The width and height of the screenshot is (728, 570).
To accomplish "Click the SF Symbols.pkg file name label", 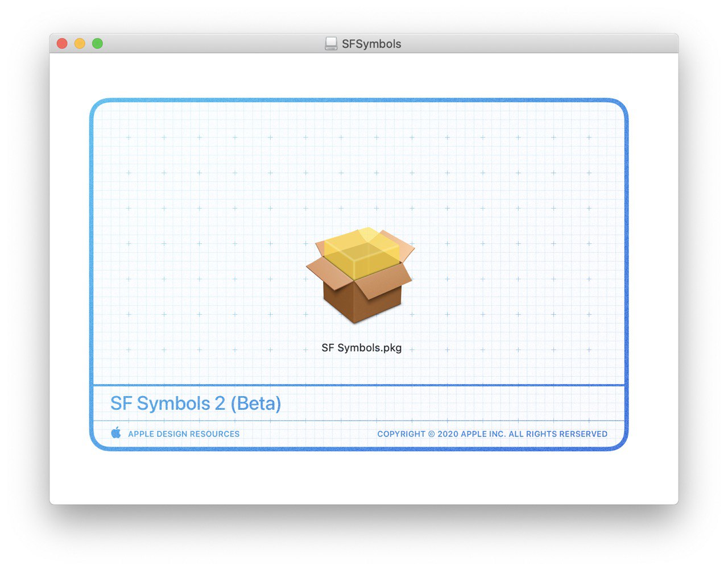I will tap(362, 348).
